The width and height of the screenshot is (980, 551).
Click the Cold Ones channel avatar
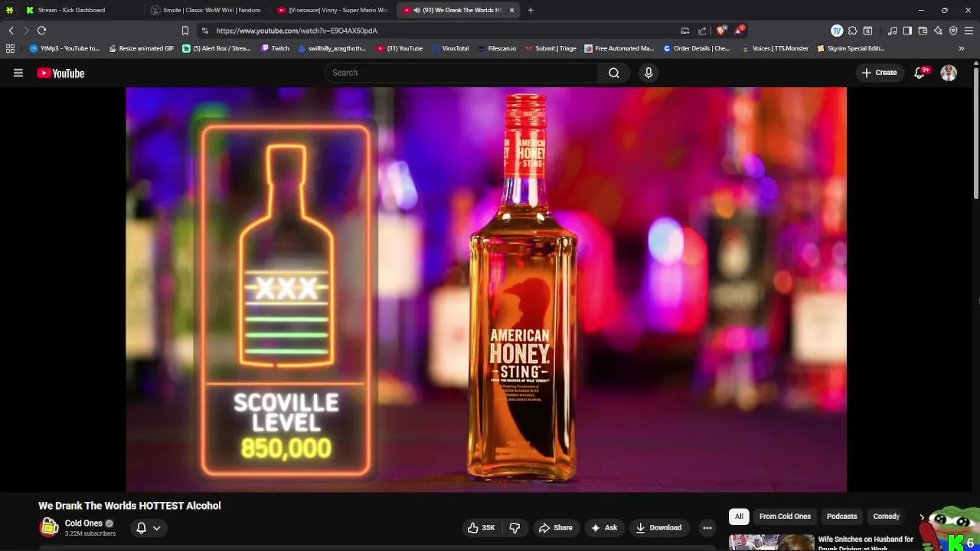(x=49, y=527)
